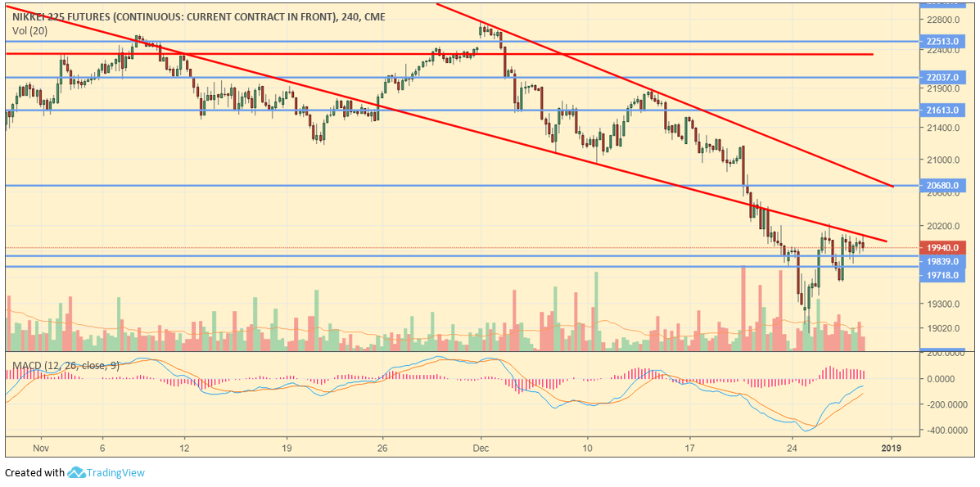Click the 0.0000 level on MACD scale
The width and height of the screenshot is (980, 487).
[940, 379]
